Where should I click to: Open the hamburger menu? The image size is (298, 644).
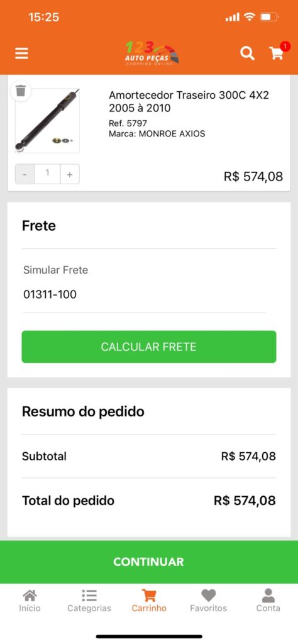coord(22,54)
